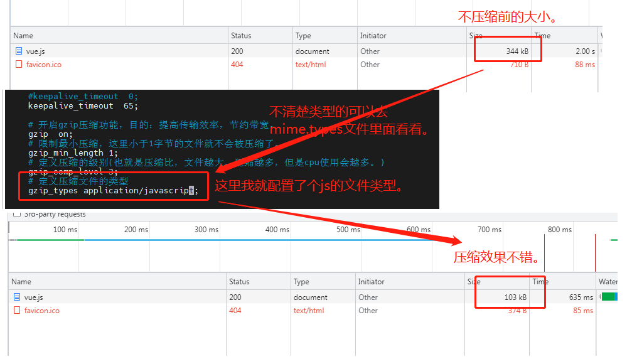Click document type of vue.js in top table

point(313,51)
